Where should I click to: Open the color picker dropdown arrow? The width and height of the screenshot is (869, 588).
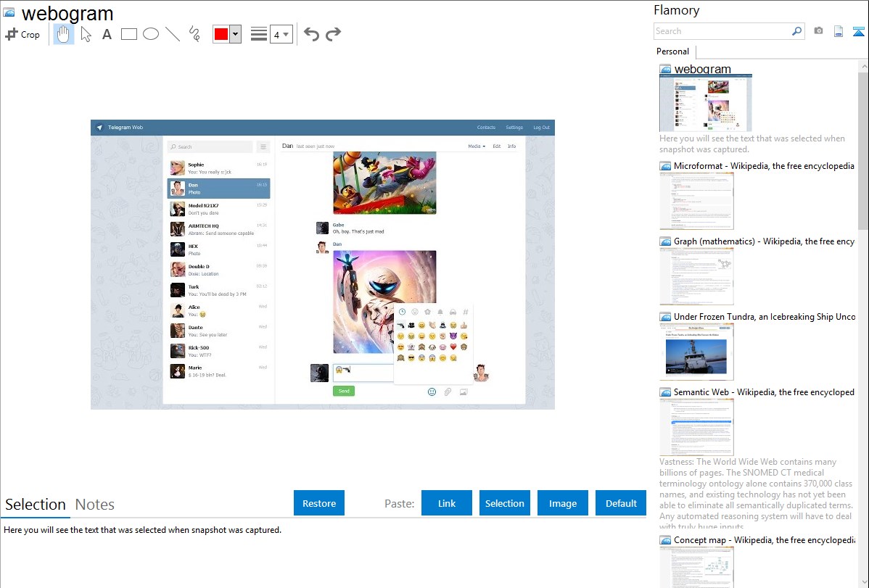pos(236,34)
